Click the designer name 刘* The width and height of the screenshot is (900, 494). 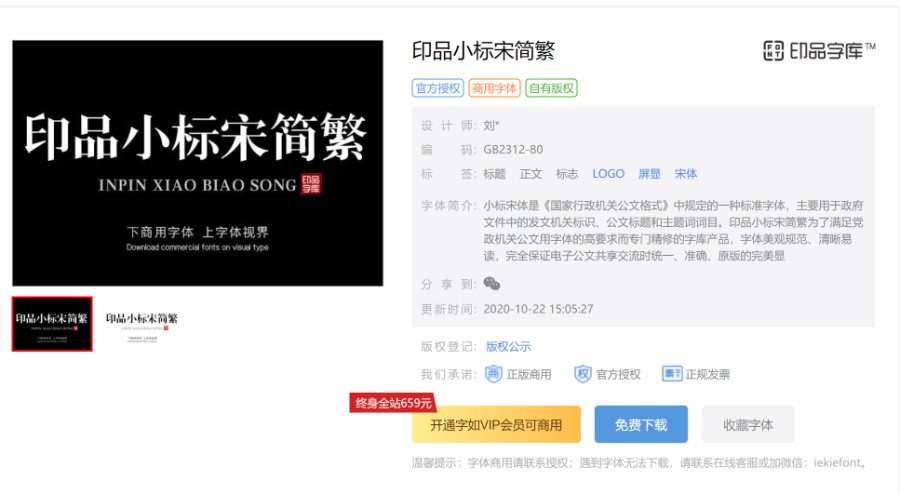coord(491,126)
